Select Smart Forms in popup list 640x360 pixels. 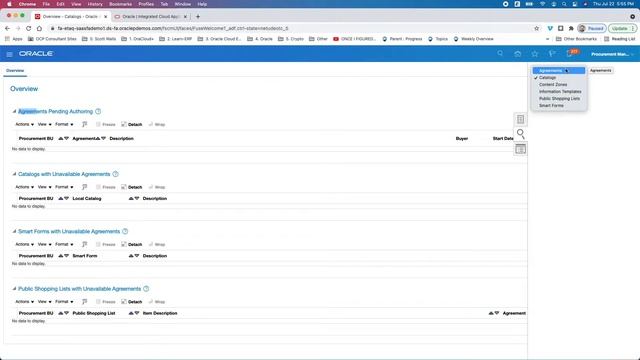[x=558, y=105]
